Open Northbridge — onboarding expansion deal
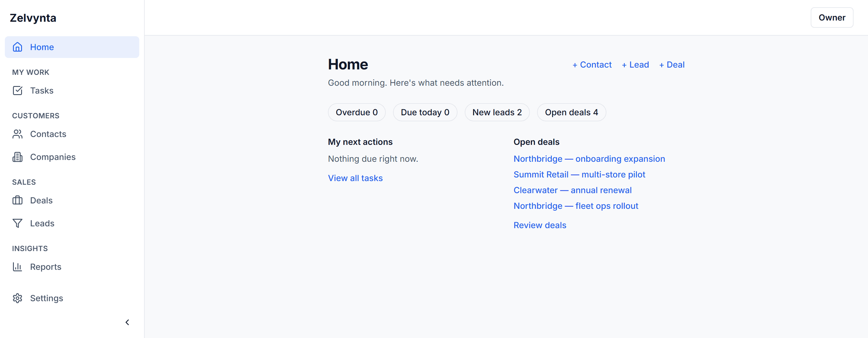868x338 pixels. 589,159
